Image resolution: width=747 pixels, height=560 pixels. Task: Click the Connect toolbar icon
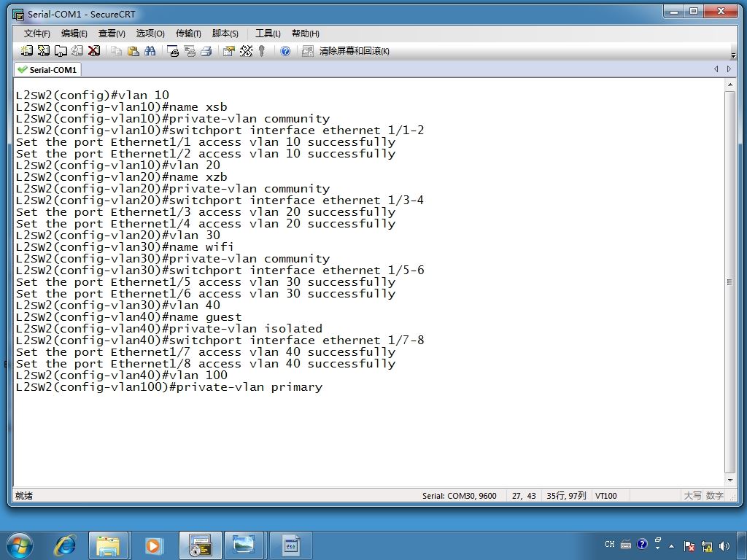pyautogui.click(x=27, y=50)
